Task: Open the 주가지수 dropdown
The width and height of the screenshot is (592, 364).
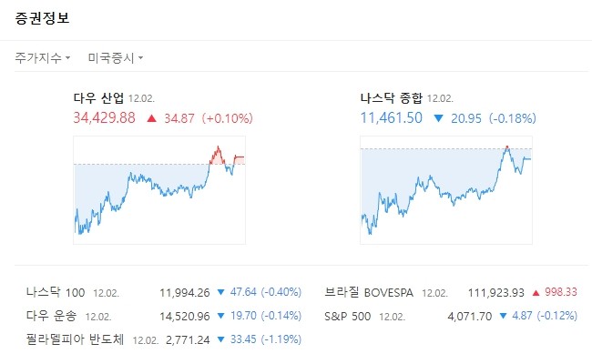Action: pos(42,57)
